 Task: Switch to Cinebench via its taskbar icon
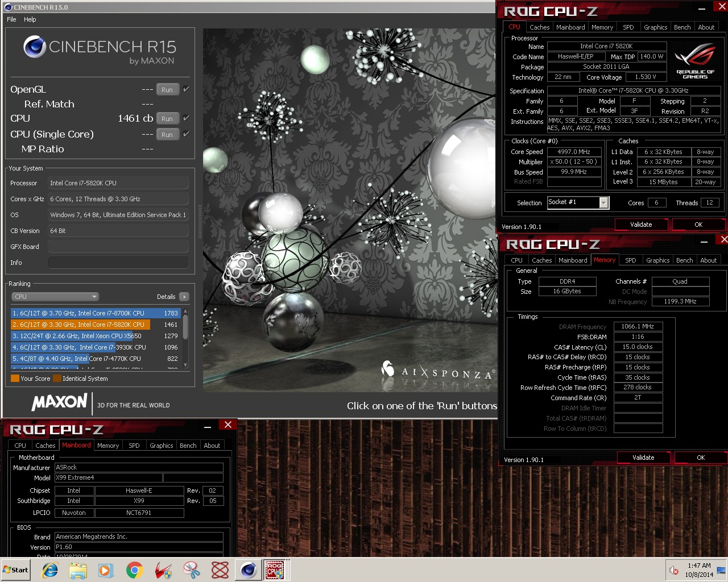pos(248,570)
